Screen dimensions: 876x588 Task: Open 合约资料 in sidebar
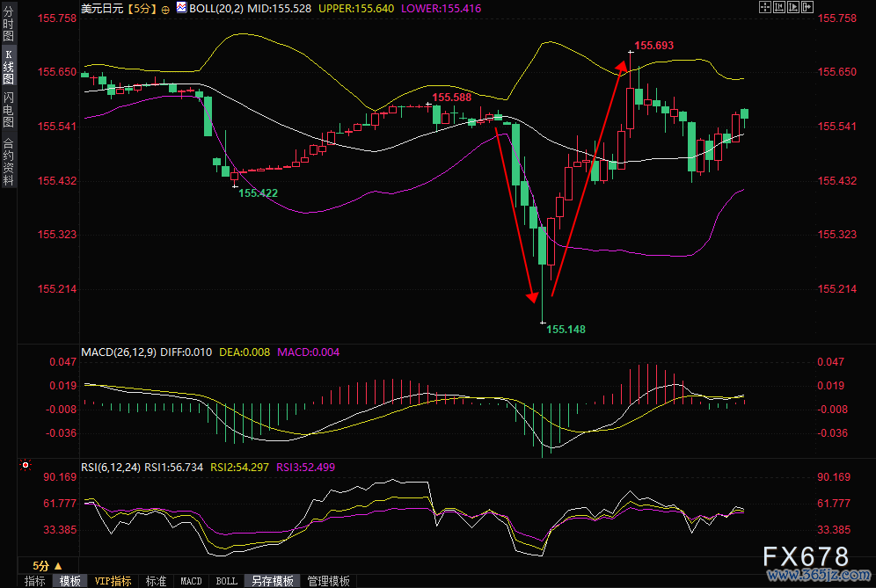(9, 162)
